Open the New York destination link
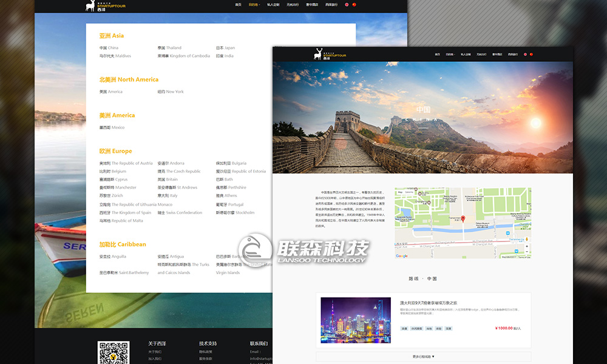Screen dimensions: 607x364 (171, 92)
